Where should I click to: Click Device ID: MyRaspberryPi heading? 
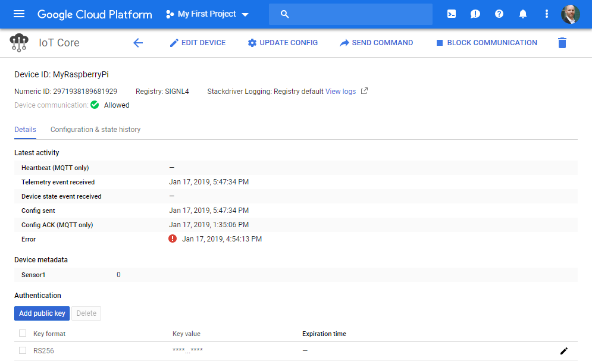tap(61, 74)
